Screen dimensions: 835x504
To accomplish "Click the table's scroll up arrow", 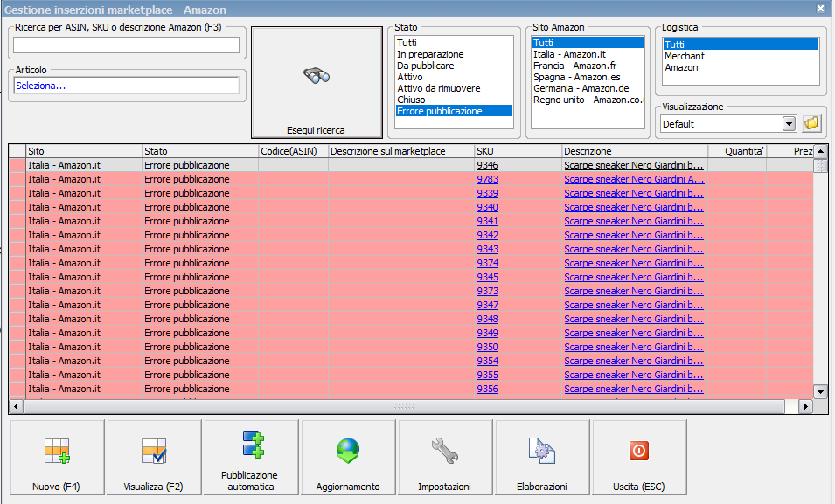I will [x=820, y=151].
